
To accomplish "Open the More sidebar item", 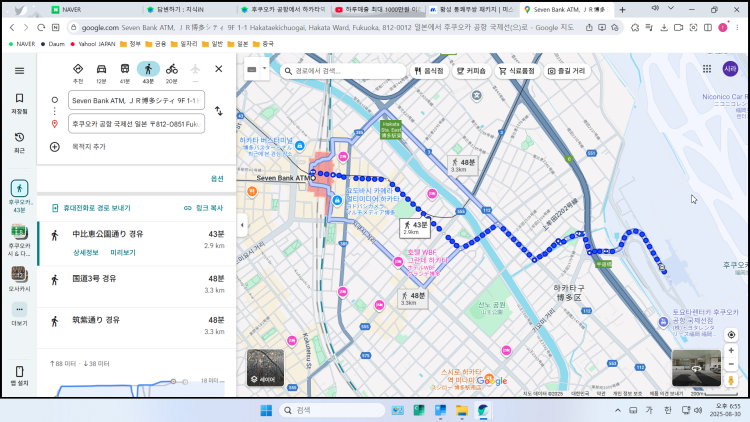I will [19, 314].
